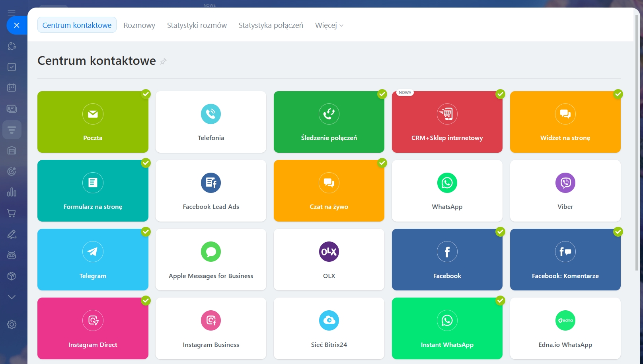This screenshot has height=364, width=643.
Task: Open Instant WhatsApp tile
Action: (447, 328)
